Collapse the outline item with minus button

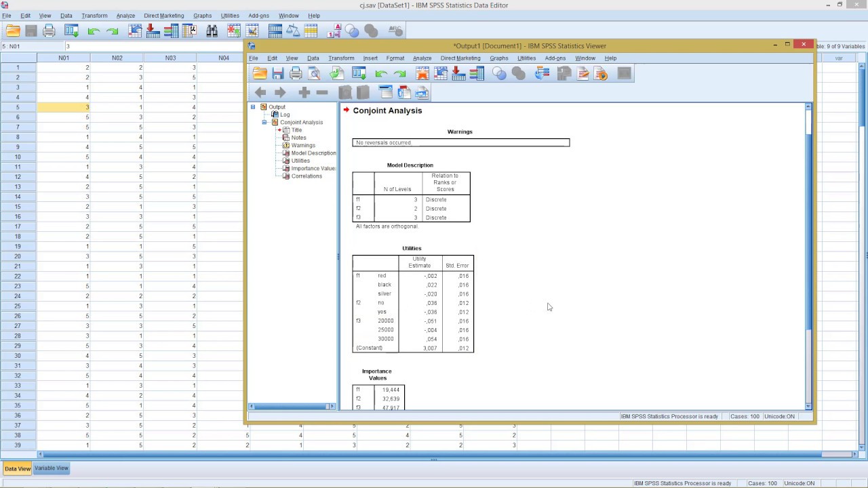[x=322, y=92]
